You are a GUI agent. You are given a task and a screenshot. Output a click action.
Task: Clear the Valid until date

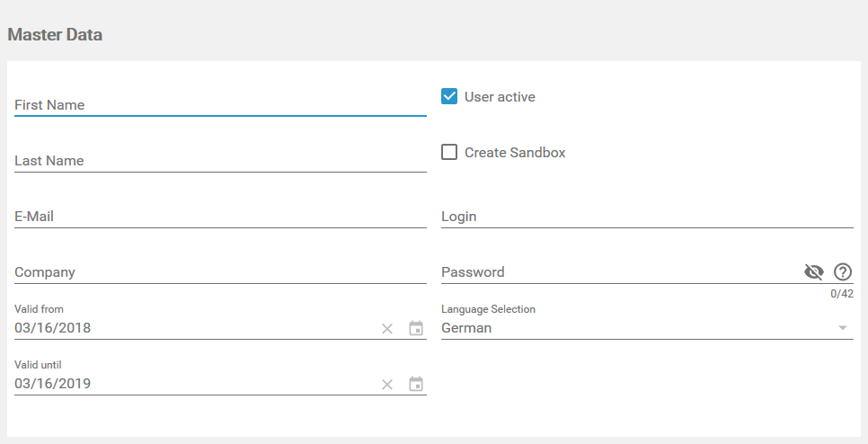387,385
